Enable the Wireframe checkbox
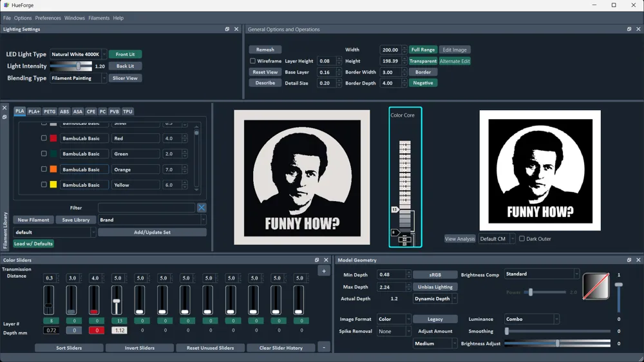 click(x=252, y=61)
